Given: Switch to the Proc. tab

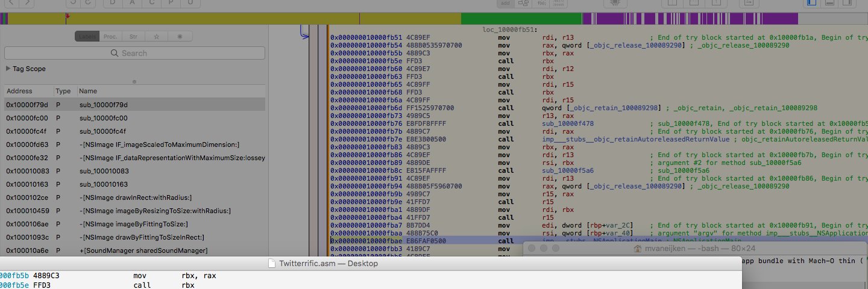Looking at the screenshot, I should click(x=111, y=36).
